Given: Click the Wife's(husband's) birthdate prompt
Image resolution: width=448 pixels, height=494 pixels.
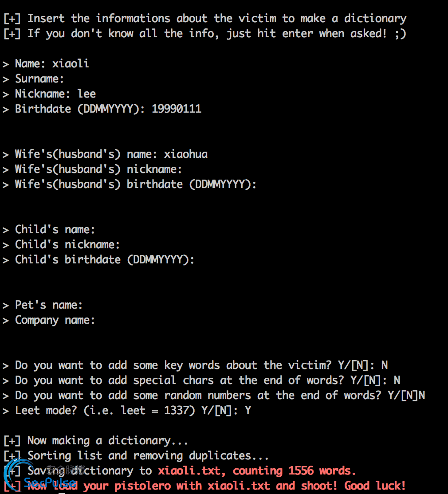Looking at the screenshot, I should tap(130, 184).
